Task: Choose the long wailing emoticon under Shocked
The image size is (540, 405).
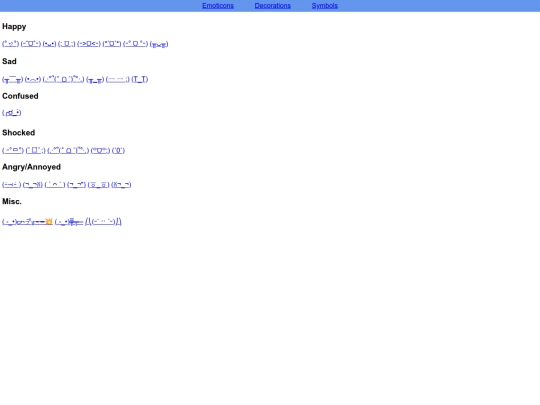Action: [x=68, y=150]
